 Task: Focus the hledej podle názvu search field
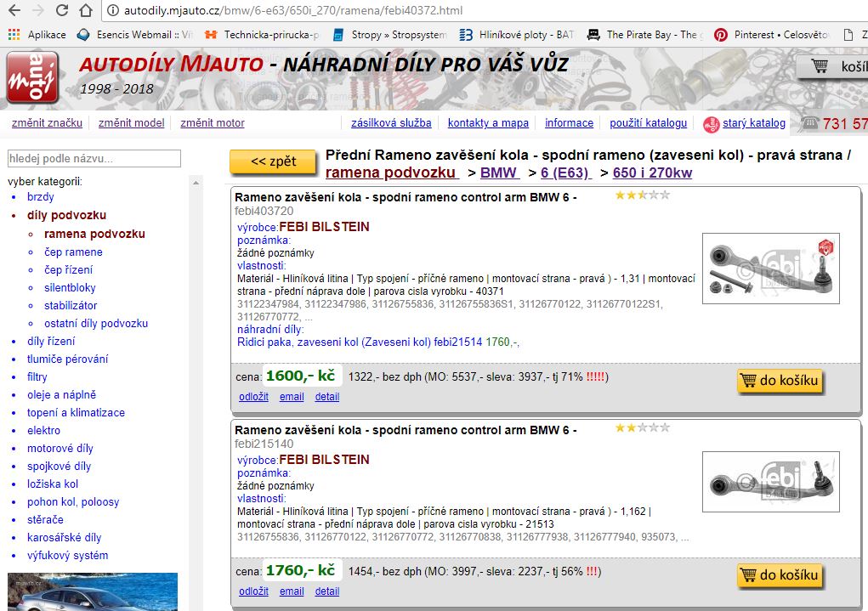(x=94, y=158)
